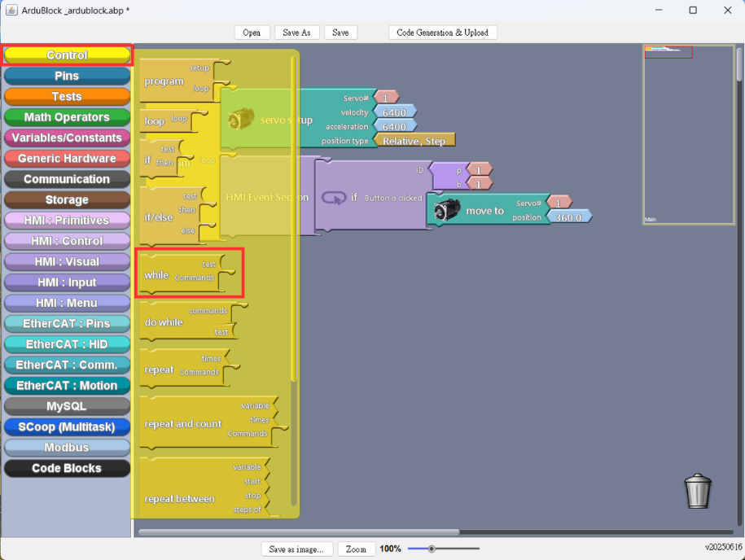The image size is (745, 560).
Task: Select HMI : Menu category
Action: point(67,303)
